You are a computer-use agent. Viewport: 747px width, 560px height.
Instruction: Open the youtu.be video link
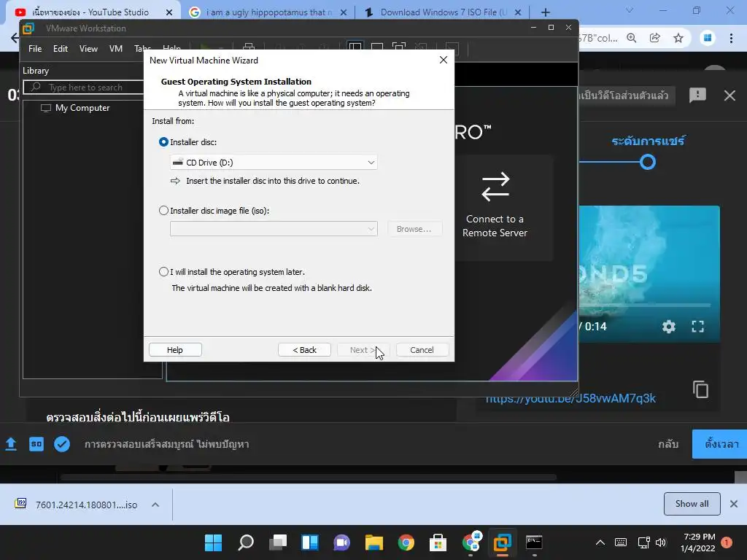(570, 399)
